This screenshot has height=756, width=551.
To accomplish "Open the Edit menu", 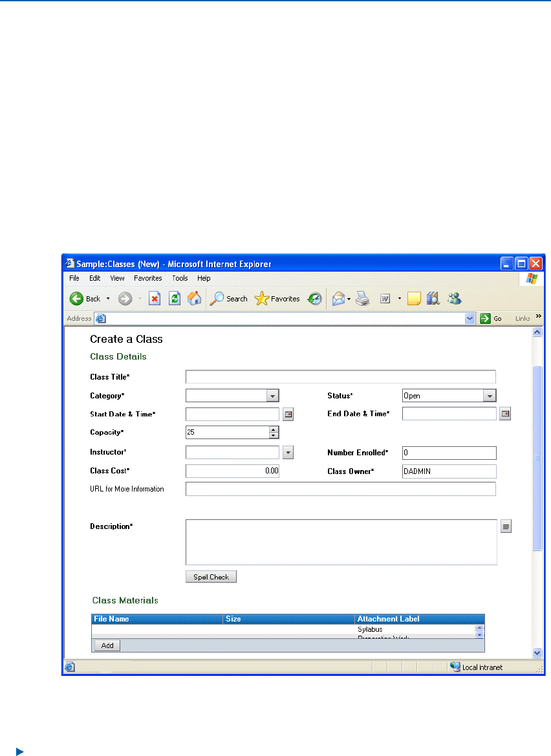I will click(x=94, y=278).
